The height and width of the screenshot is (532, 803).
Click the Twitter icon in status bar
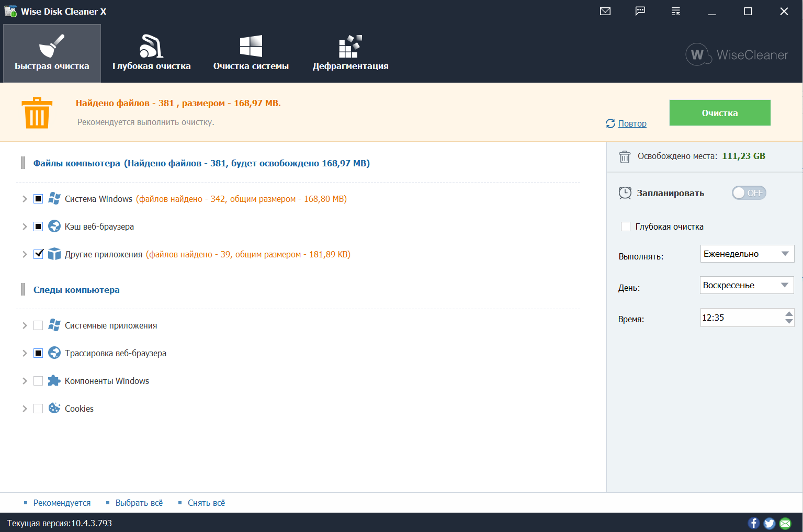770,523
